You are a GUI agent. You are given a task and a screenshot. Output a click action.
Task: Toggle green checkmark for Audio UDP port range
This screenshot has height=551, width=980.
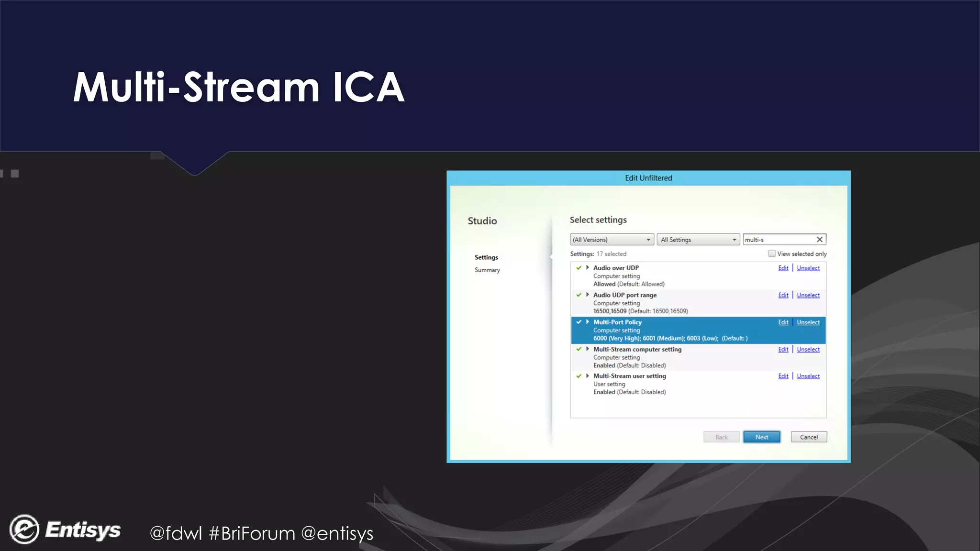(x=579, y=295)
